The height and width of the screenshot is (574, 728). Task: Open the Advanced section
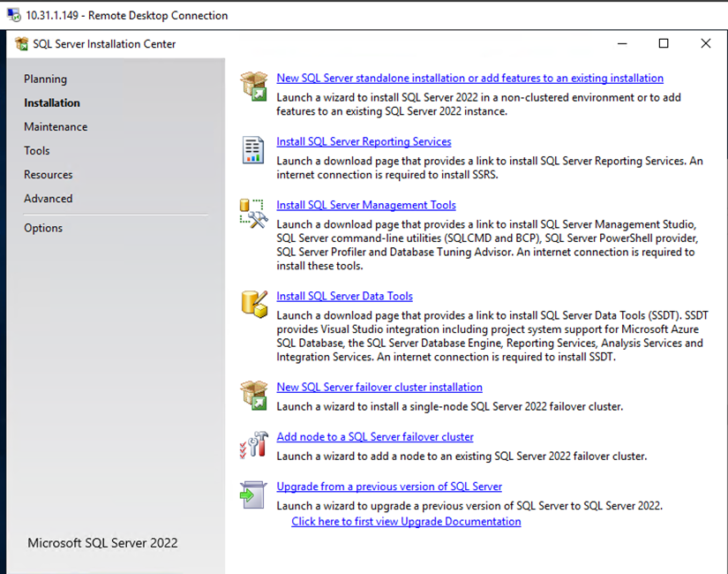coord(49,199)
